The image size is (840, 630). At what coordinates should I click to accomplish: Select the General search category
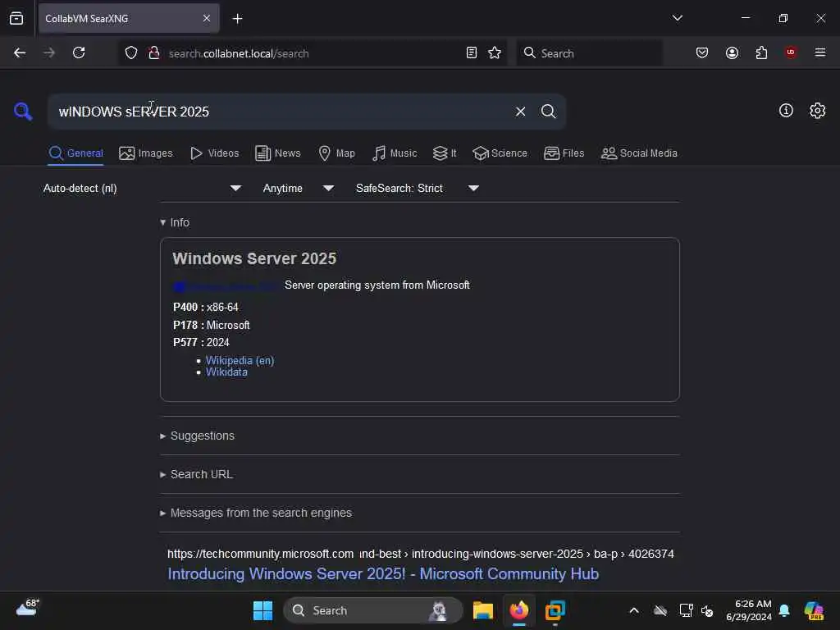[x=75, y=153]
